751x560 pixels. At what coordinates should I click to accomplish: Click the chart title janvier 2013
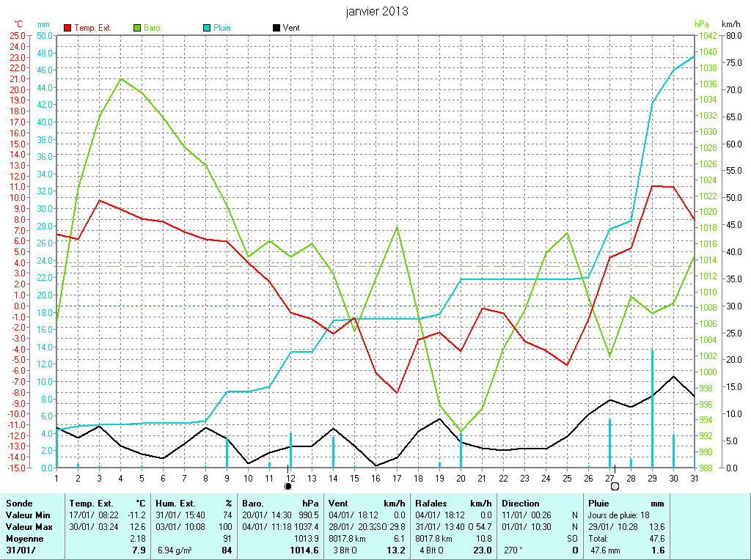pyautogui.click(x=377, y=12)
